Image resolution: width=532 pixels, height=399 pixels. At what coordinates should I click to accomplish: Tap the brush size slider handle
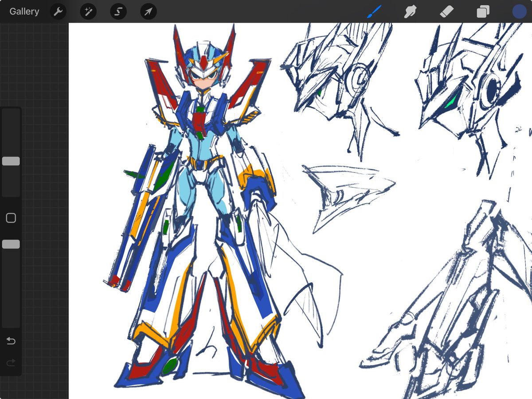tap(11, 161)
